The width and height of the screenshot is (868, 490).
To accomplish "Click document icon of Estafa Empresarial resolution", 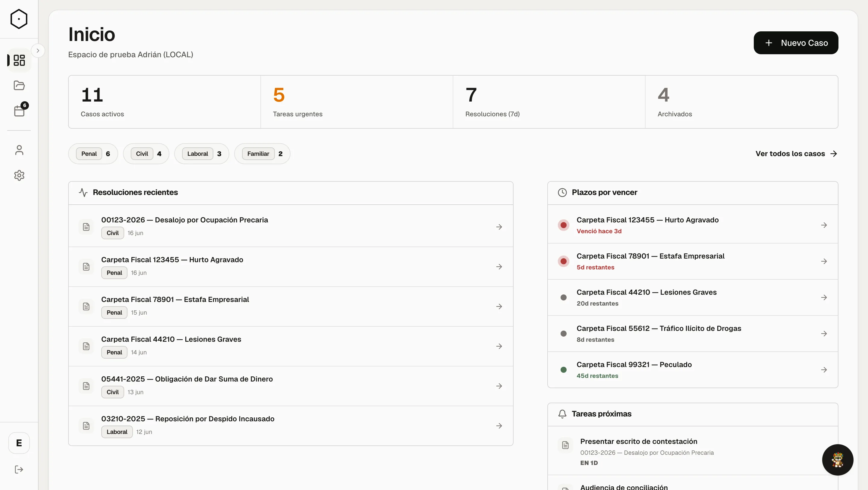I will point(86,306).
